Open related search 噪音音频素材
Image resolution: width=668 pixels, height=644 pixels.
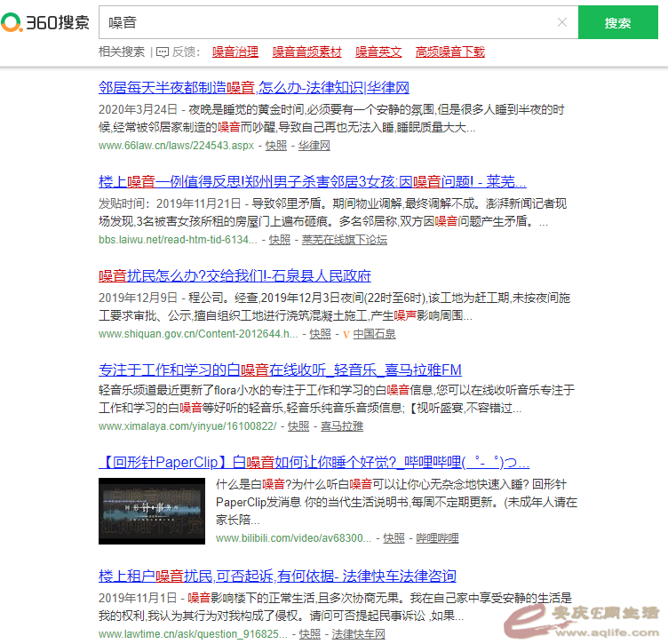(x=306, y=52)
